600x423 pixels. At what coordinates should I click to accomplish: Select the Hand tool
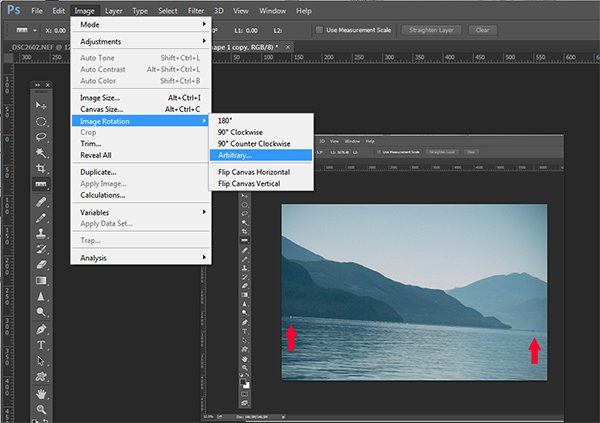tap(41, 393)
